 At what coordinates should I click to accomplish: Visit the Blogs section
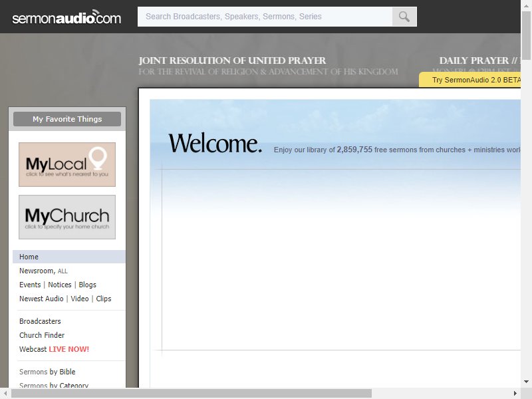click(x=88, y=285)
